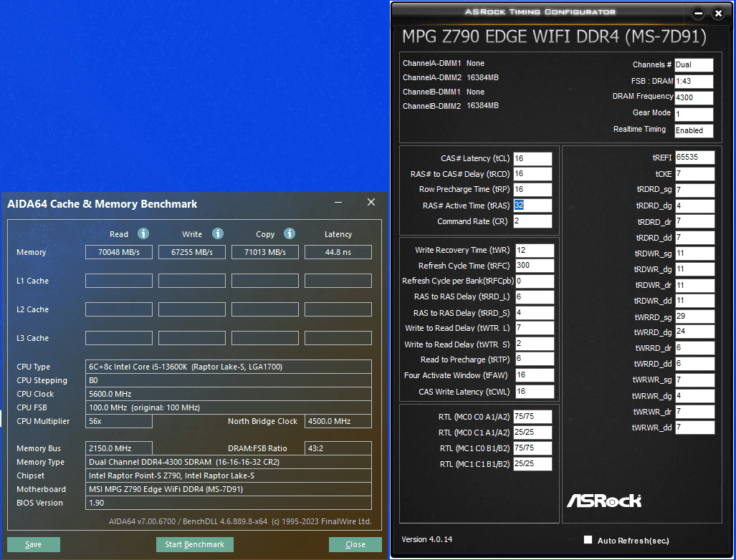Click the FSB : DRAM ratio field

(x=694, y=81)
